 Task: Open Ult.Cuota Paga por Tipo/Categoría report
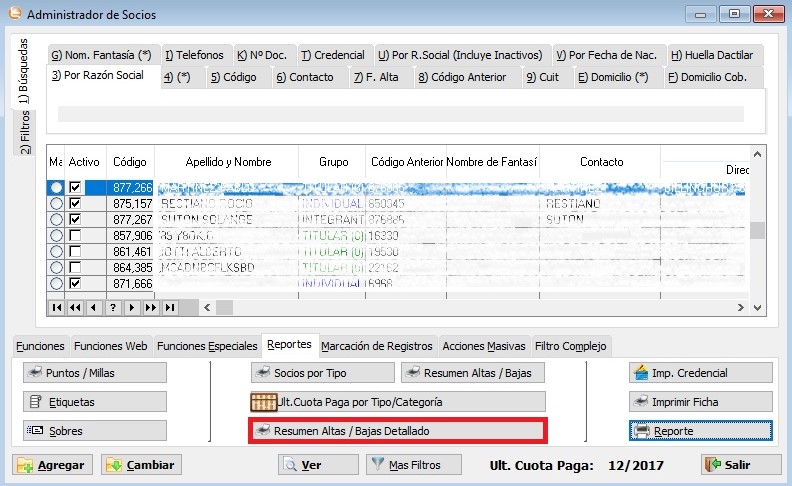point(397,402)
